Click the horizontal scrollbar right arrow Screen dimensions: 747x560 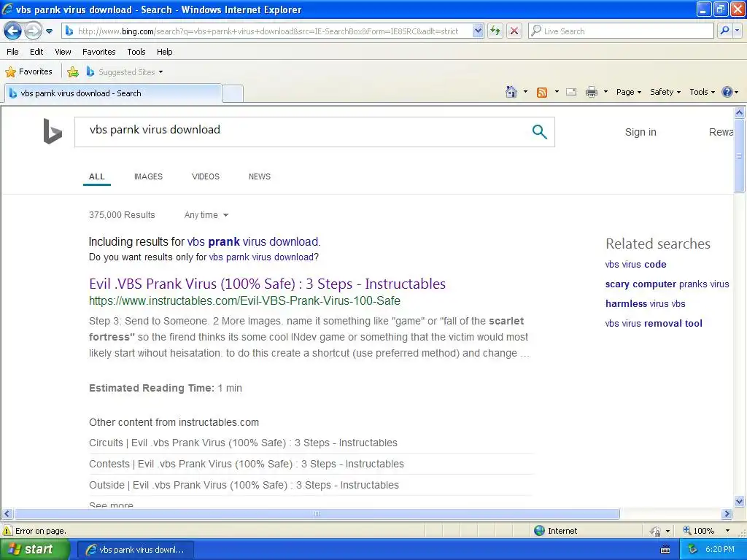tap(727, 514)
